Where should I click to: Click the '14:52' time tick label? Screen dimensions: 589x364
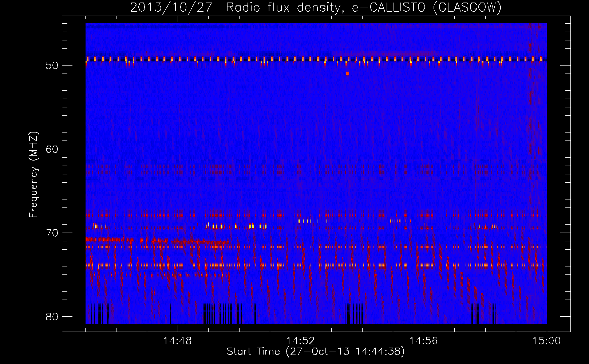pyautogui.click(x=301, y=341)
